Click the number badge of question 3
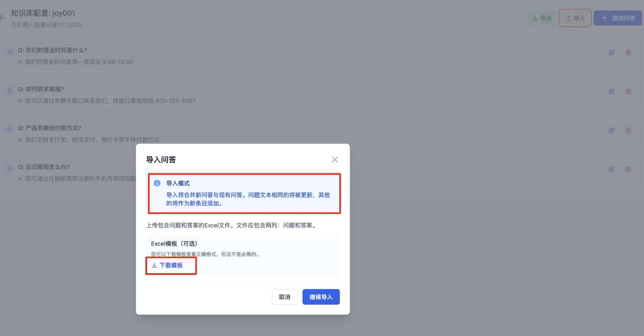The image size is (644, 336). [x=9, y=129]
